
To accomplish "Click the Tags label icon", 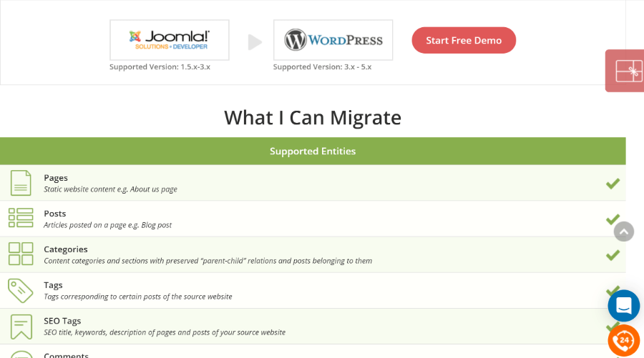I will point(21,291).
